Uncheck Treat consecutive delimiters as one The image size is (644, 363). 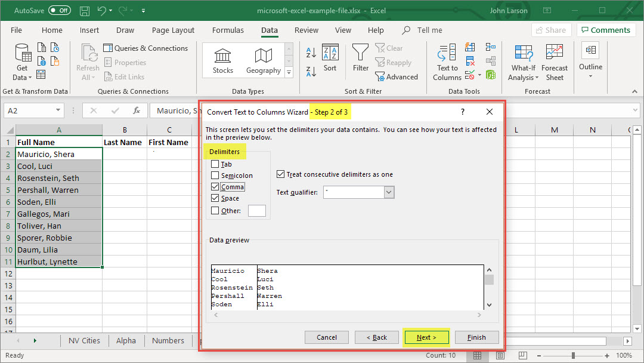pyautogui.click(x=281, y=174)
